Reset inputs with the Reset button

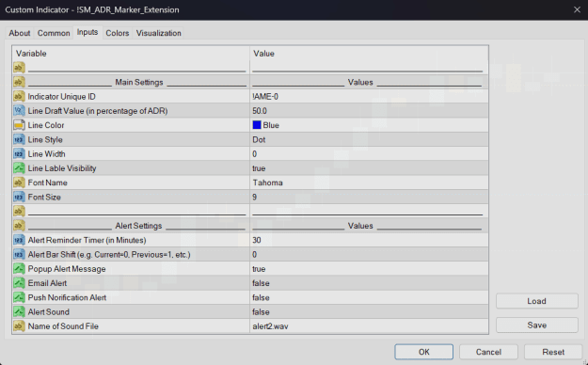(x=553, y=352)
